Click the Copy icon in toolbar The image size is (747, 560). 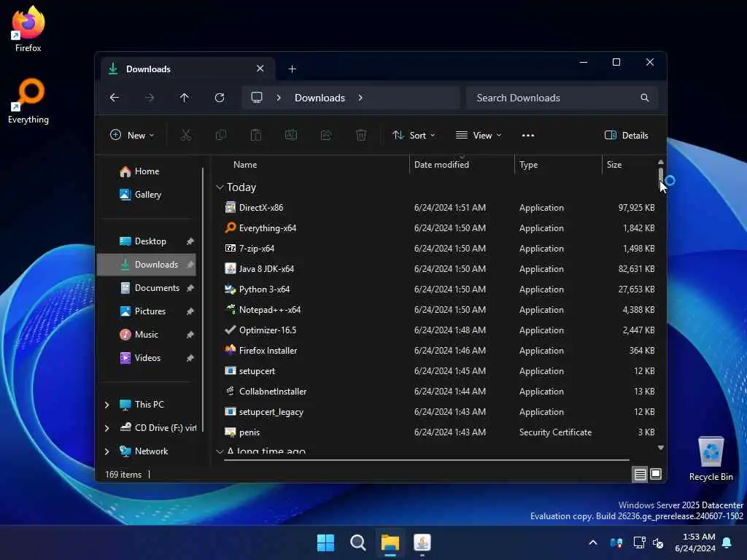(221, 135)
